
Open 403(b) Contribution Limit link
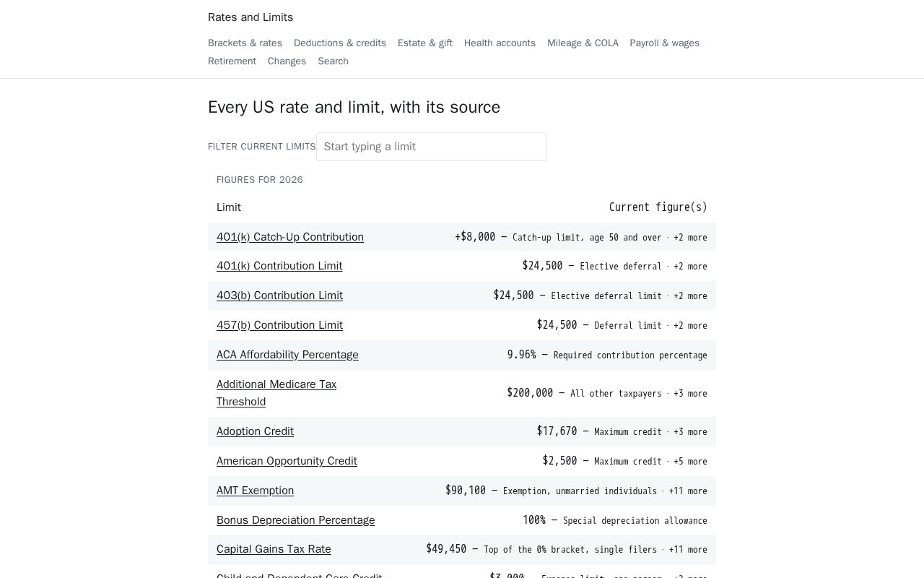pyautogui.click(x=279, y=296)
